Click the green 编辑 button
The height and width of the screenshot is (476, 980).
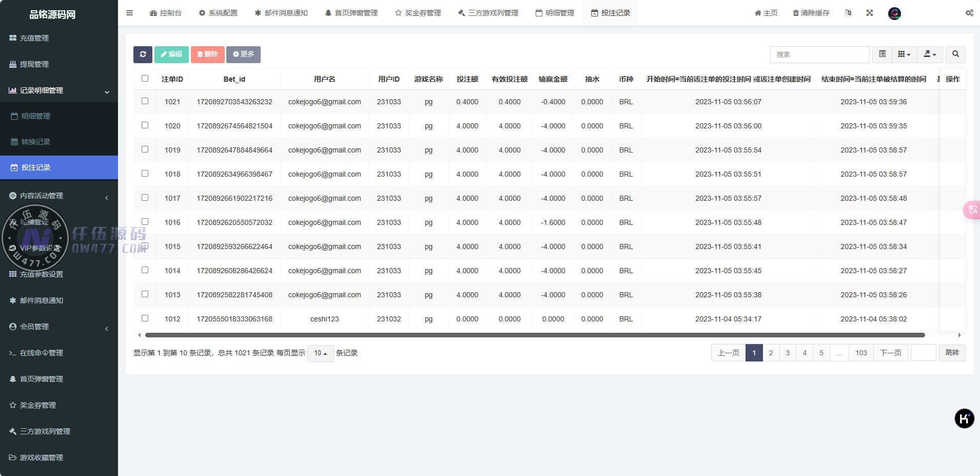point(171,54)
